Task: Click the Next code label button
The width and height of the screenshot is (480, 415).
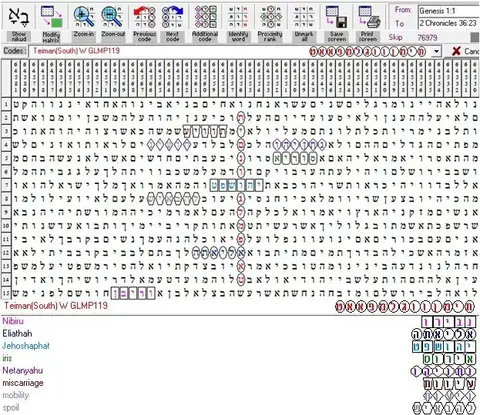Action: 172,37
